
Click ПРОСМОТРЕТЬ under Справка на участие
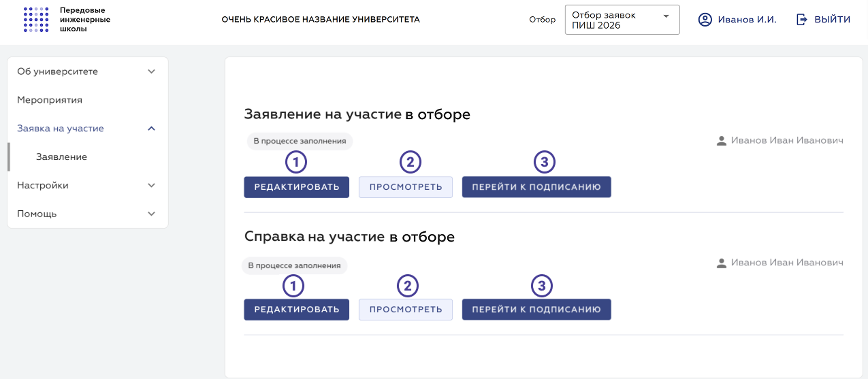point(406,310)
